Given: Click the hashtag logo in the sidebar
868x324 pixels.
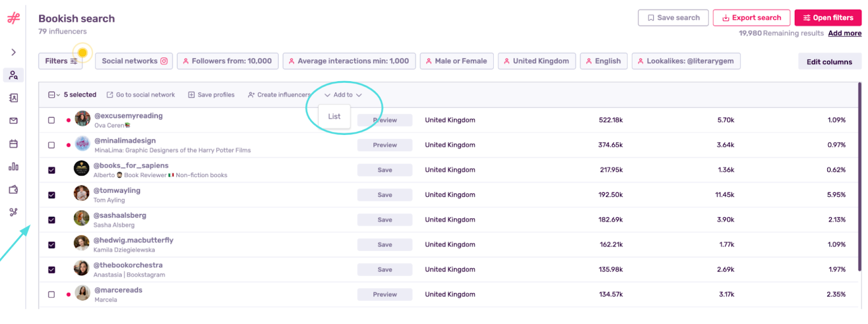Looking at the screenshot, I should [x=14, y=18].
